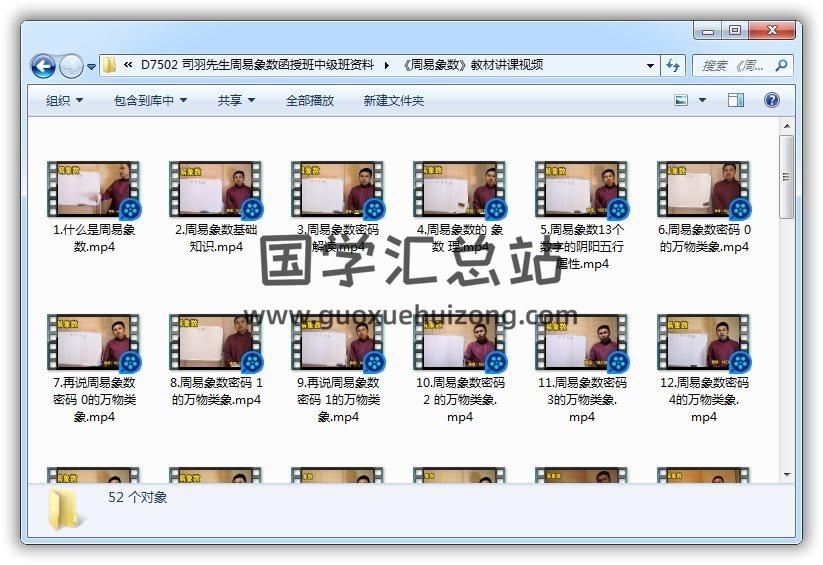Maximize the Explorer window
The image size is (823, 565).
(735, 30)
